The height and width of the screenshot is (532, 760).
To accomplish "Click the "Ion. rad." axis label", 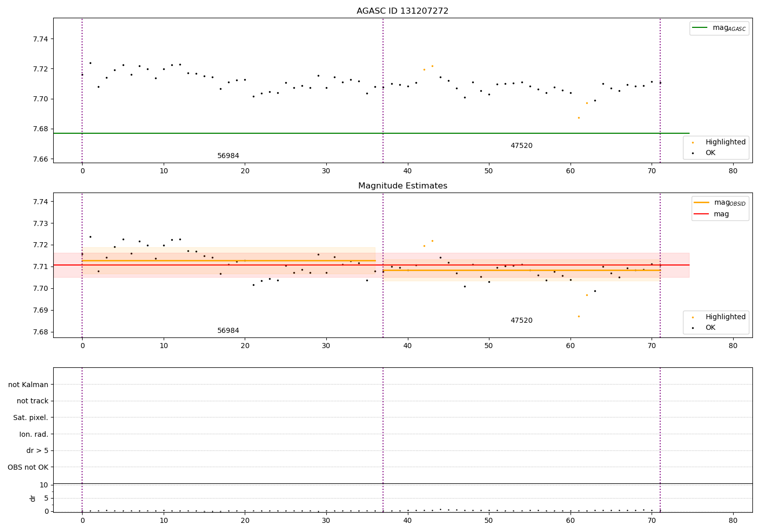I will coord(34,434).
